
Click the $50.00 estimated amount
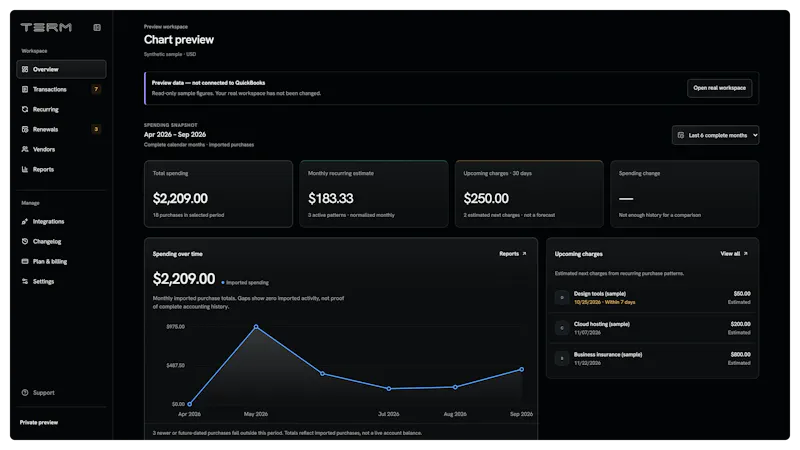click(742, 294)
